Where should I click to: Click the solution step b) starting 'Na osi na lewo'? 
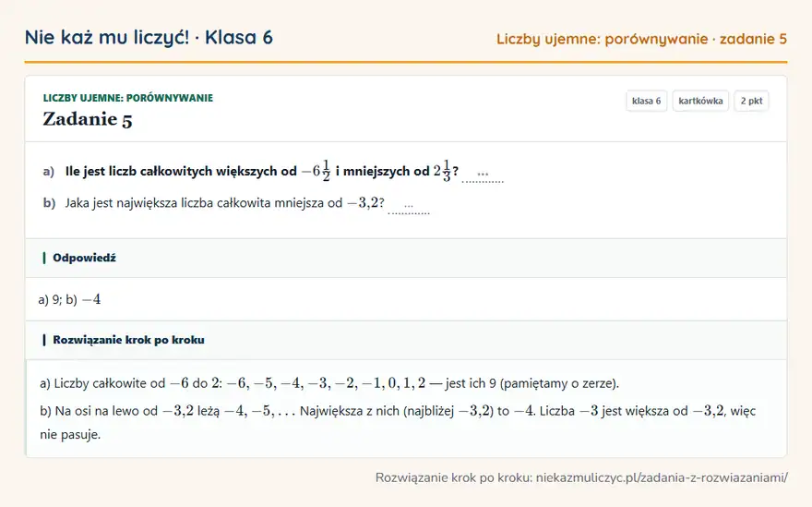[398, 423]
